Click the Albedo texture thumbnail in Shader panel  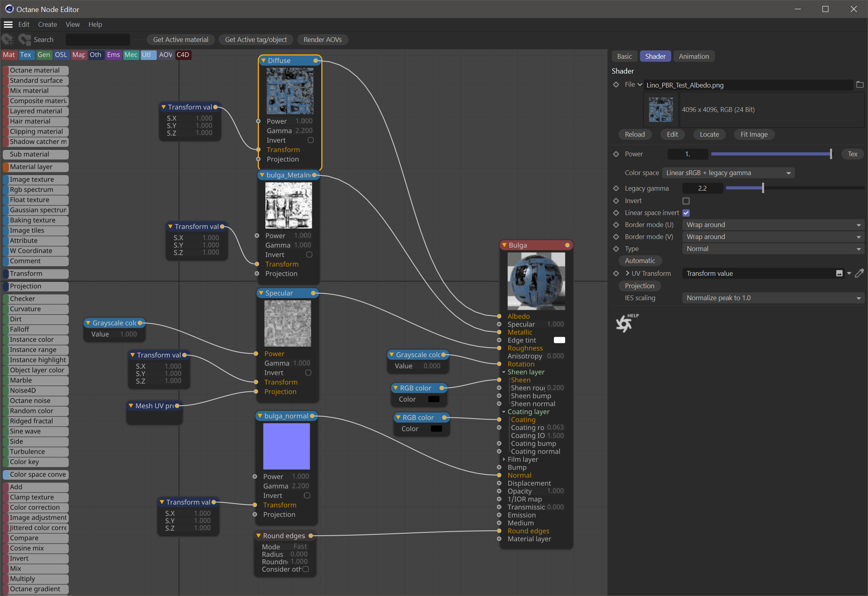[661, 110]
